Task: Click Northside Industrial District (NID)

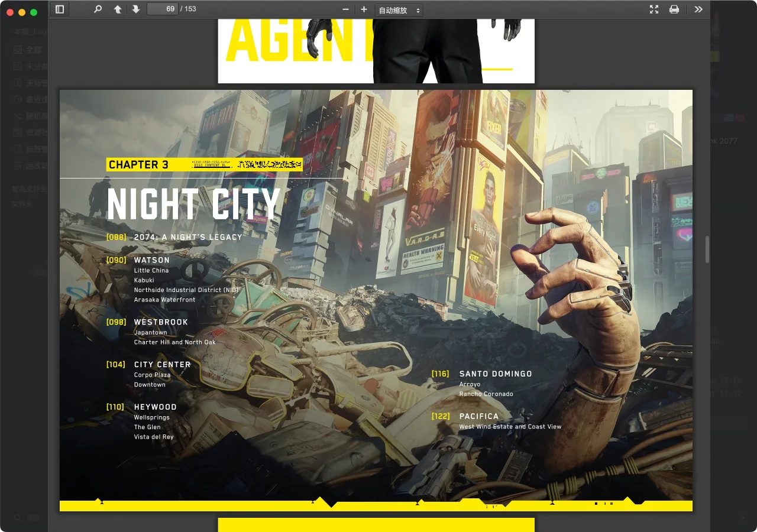Action: (186, 290)
